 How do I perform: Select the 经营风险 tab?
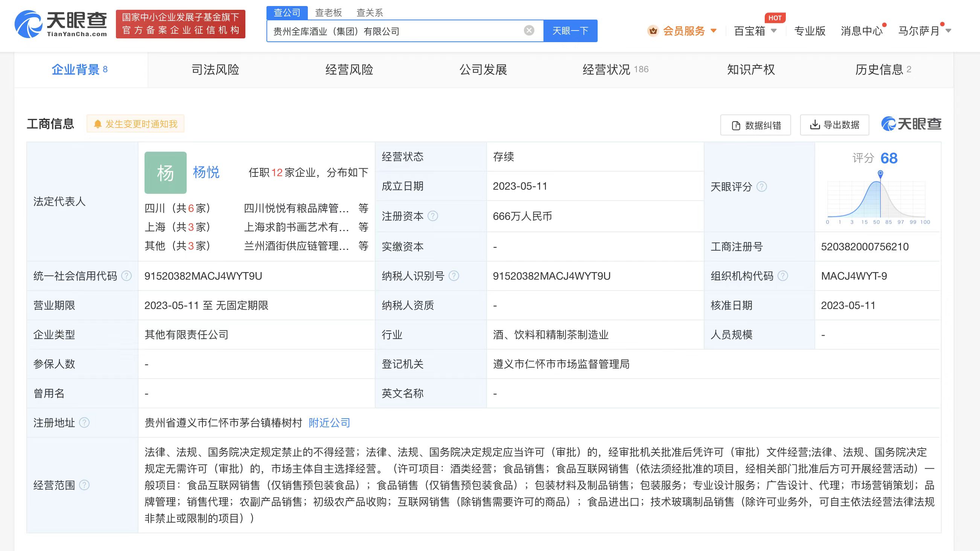349,70
